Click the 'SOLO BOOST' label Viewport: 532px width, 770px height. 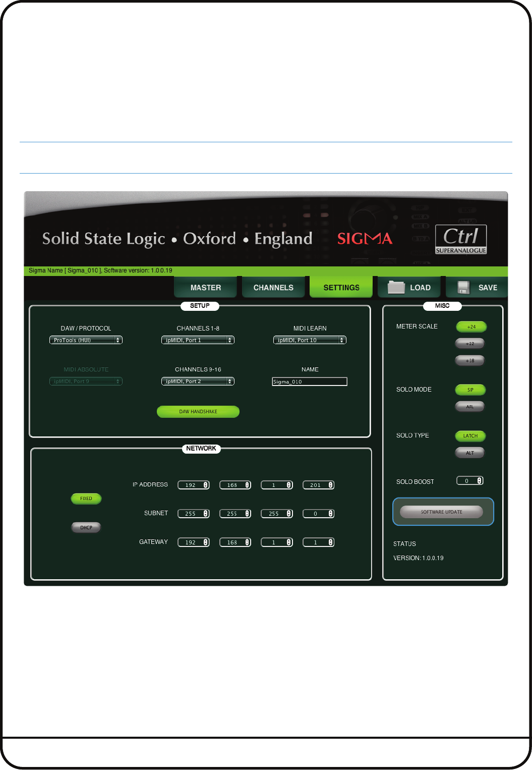415,482
